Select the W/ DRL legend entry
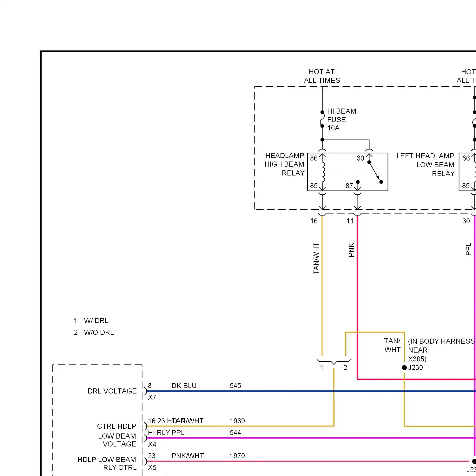The image size is (476, 476). pyautogui.click(x=91, y=321)
